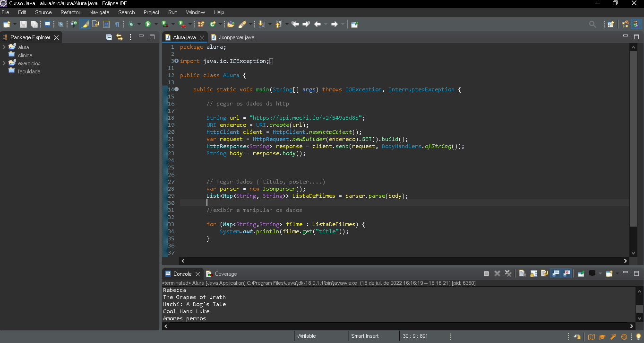Screen dimensions: 644x343
Task: Toggle Link with Editor in Package Explorer
Action: pyautogui.click(x=120, y=37)
